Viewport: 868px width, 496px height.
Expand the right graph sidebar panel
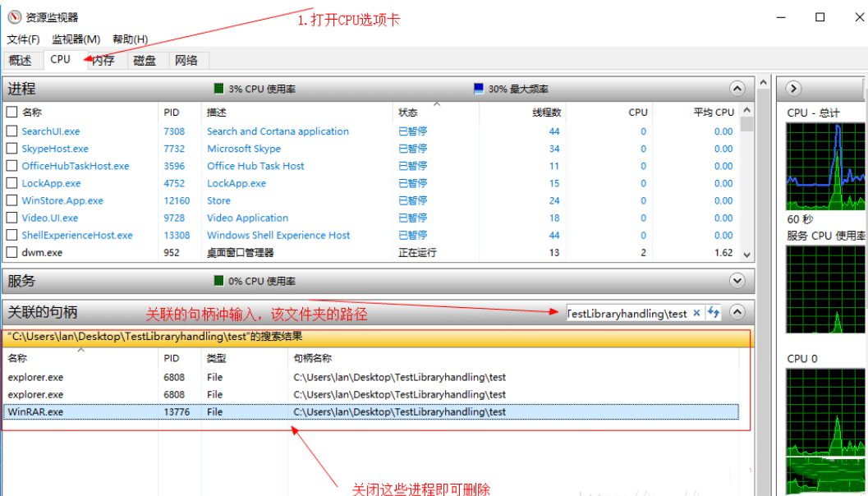tap(792, 88)
